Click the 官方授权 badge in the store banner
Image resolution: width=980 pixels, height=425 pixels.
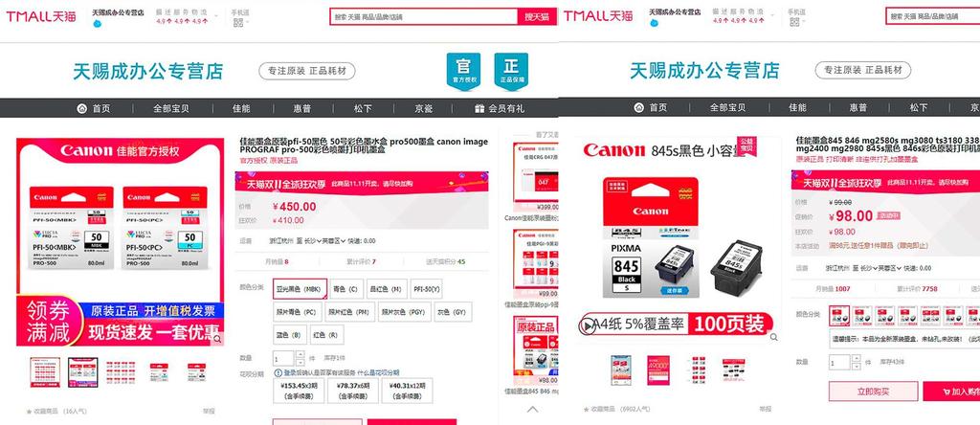pos(464,71)
